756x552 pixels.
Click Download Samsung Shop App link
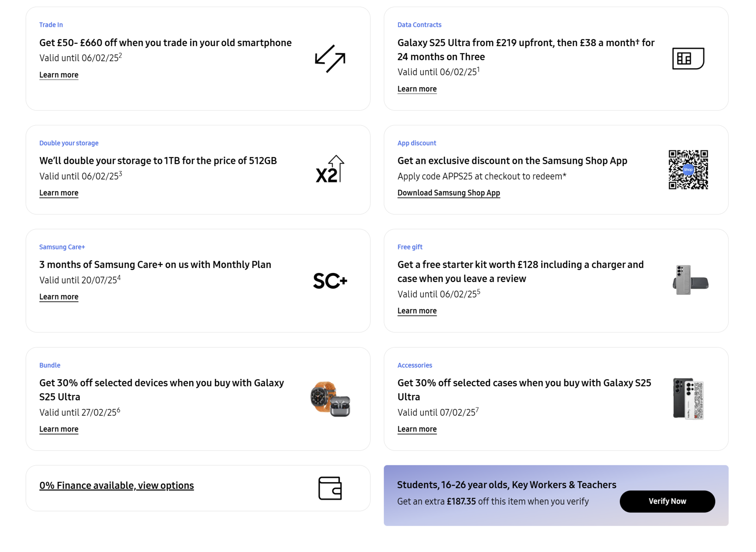[x=448, y=193]
